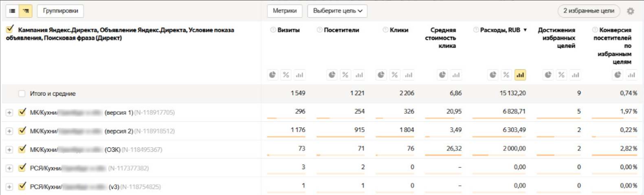Image resolution: width=644 pixels, height=195 pixels.
Task: Open report settings gear icon
Action: 631,11
